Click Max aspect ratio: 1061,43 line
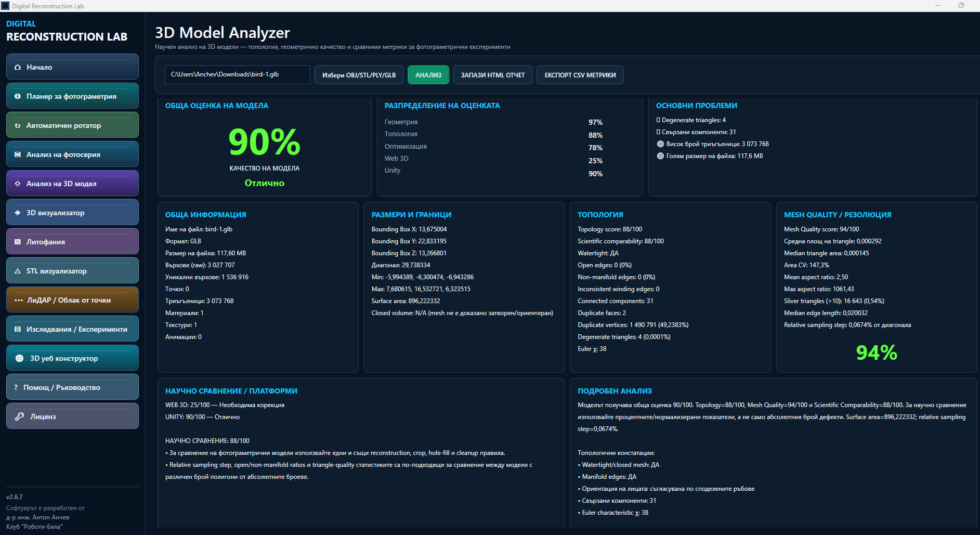The height and width of the screenshot is (535, 980). (x=819, y=289)
